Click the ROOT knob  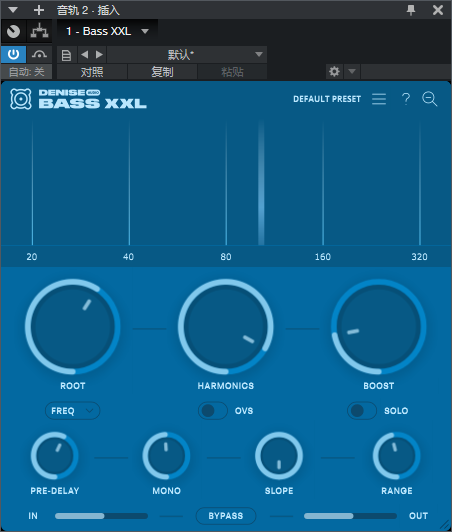tap(73, 327)
